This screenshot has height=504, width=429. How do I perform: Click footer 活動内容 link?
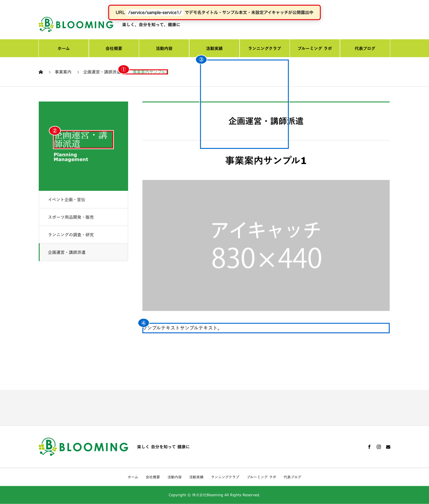175,477
